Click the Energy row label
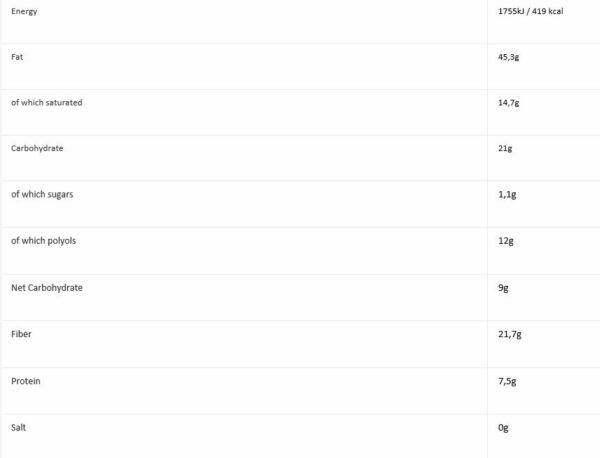 24,10
